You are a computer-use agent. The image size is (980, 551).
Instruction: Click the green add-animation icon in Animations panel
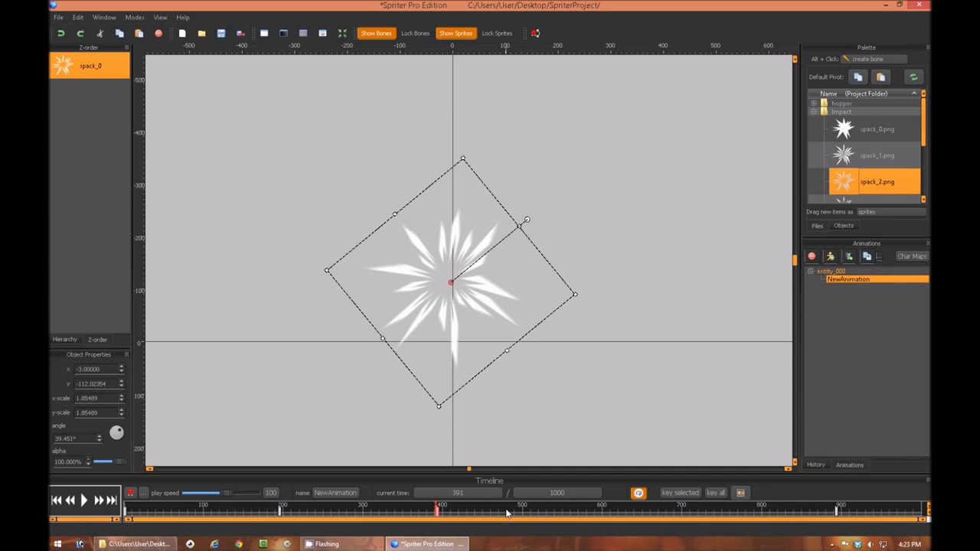pyautogui.click(x=848, y=256)
